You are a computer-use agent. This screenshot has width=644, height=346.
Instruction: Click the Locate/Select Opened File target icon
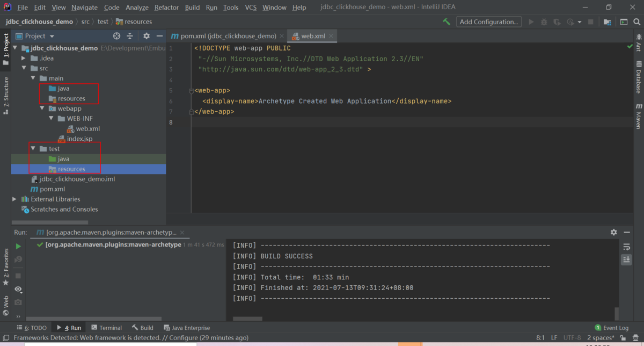coord(116,36)
